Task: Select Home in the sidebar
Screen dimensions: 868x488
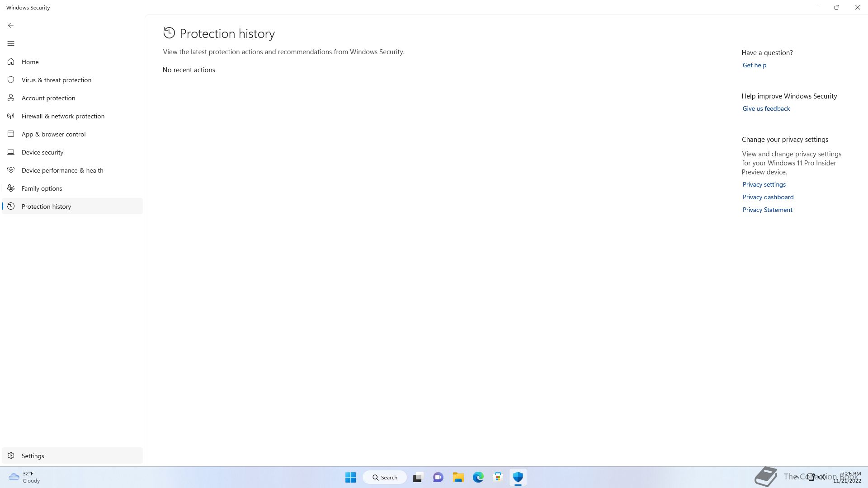Action: pos(72,62)
